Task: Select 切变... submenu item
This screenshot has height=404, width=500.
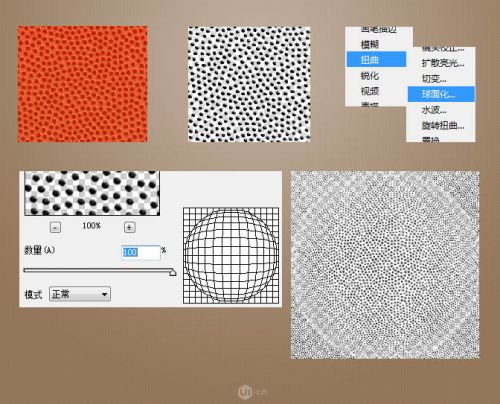Action: [x=434, y=79]
